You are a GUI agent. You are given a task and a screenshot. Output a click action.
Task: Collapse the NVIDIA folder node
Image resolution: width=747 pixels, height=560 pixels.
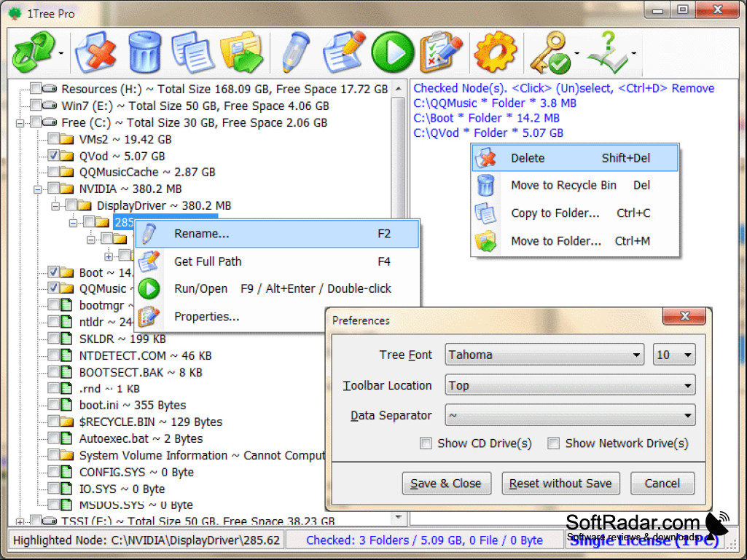point(38,189)
